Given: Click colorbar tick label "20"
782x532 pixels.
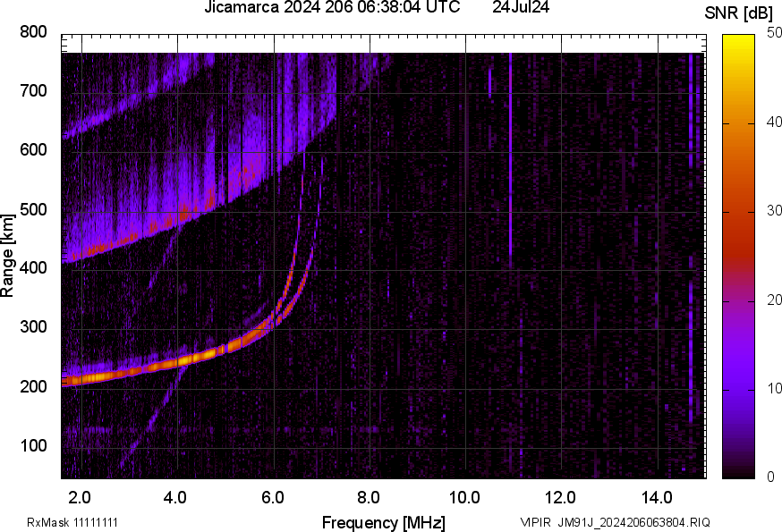Looking at the screenshot, I should click(x=775, y=300).
